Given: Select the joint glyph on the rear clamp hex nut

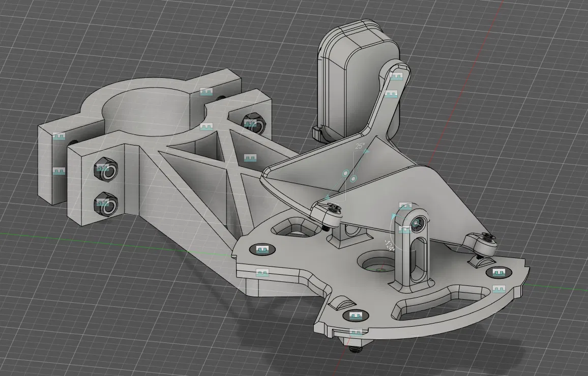Looking at the screenshot, I should click(250, 124).
